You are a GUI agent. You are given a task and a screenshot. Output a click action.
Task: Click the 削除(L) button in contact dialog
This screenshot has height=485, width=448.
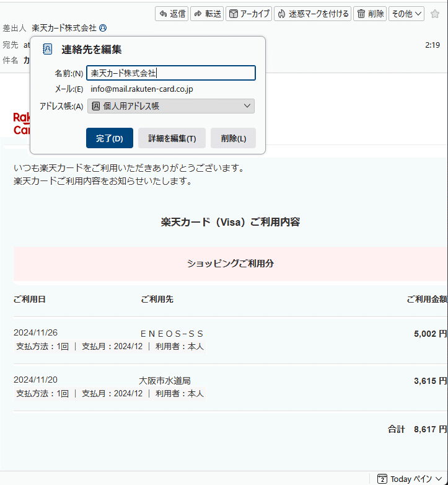(233, 138)
